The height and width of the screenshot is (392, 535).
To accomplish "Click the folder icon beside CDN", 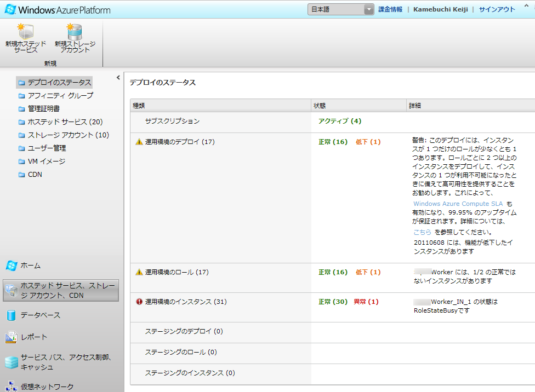I will (x=22, y=175).
